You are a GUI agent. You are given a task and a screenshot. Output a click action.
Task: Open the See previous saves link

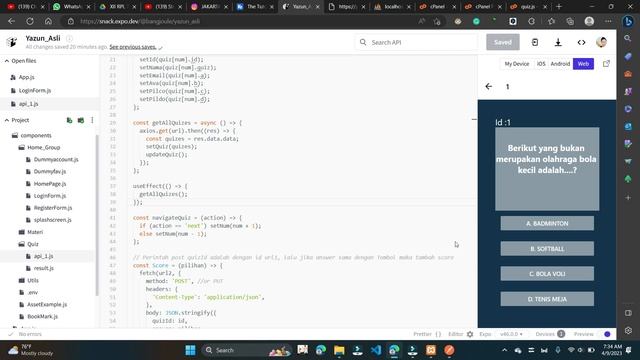pos(133,47)
